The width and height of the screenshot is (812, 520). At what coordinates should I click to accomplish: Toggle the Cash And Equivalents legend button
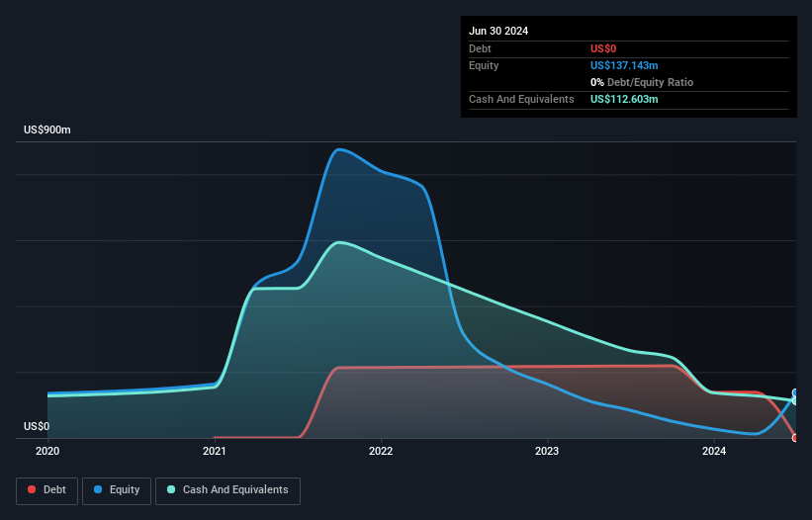pyautogui.click(x=227, y=490)
